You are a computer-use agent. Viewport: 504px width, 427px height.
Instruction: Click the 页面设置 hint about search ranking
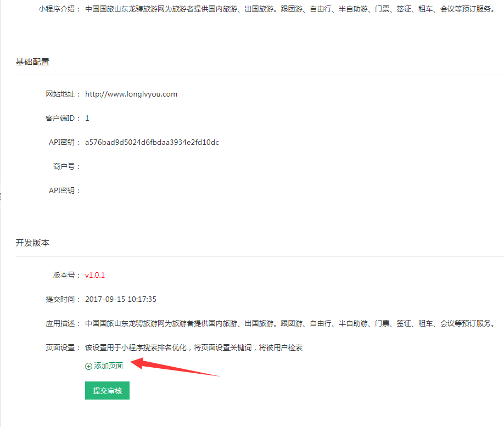point(194,347)
